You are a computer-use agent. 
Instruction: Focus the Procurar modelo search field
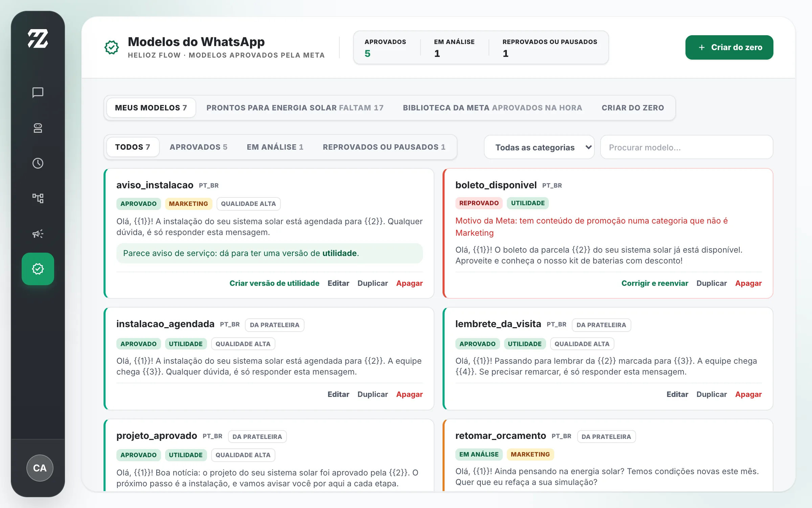pos(686,147)
